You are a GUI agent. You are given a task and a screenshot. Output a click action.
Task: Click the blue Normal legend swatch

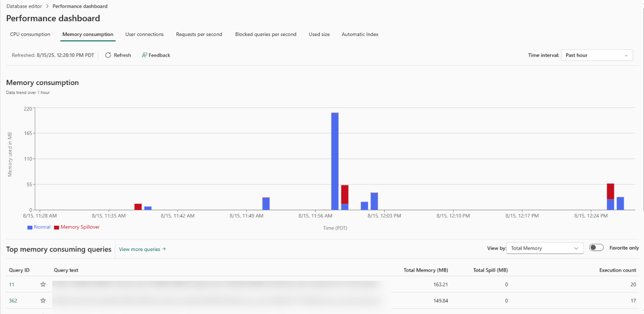tap(30, 228)
